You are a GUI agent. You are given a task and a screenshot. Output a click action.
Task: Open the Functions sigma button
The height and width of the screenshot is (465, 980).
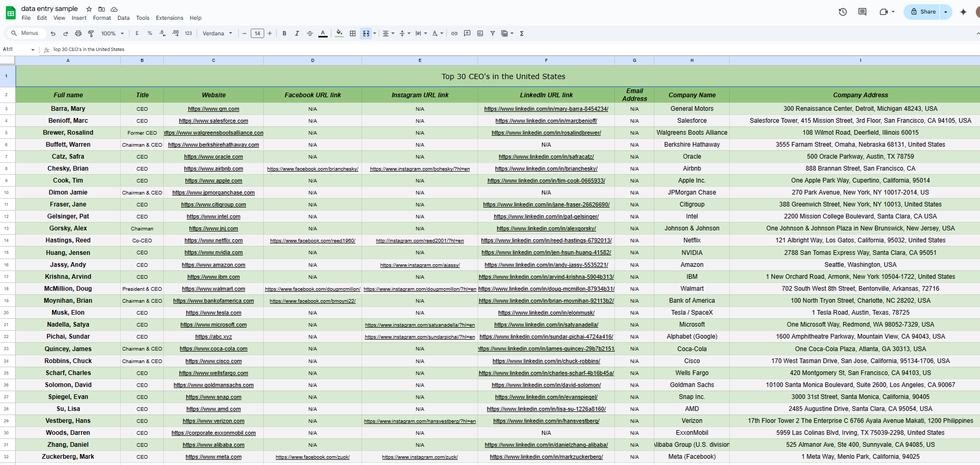[522, 33]
